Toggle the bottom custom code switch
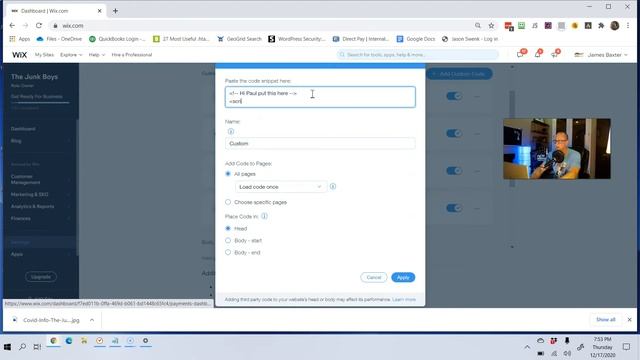This screenshot has height=360, width=640. (454, 208)
